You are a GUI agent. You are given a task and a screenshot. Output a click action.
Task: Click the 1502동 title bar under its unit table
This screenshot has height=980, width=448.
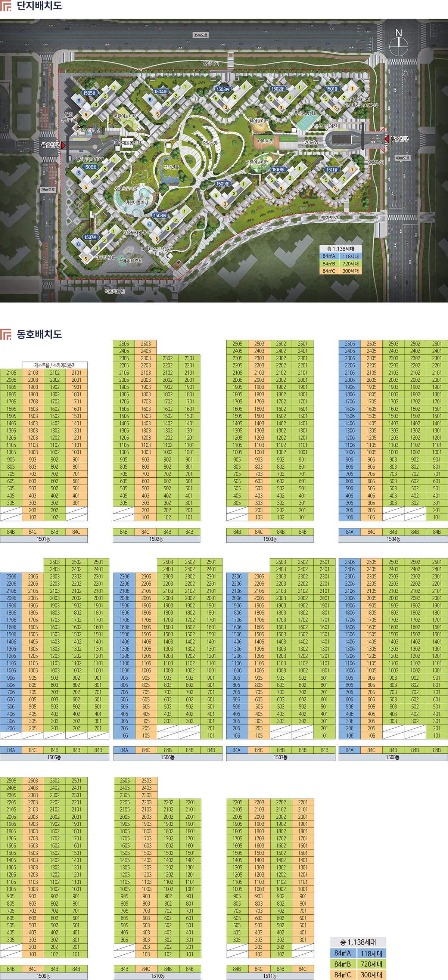pos(157,539)
